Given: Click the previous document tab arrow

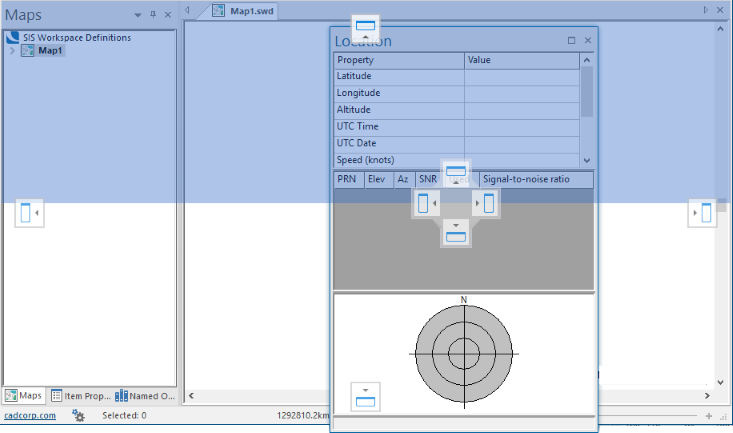Looking at the screenshot, I should tap(187, 10).
